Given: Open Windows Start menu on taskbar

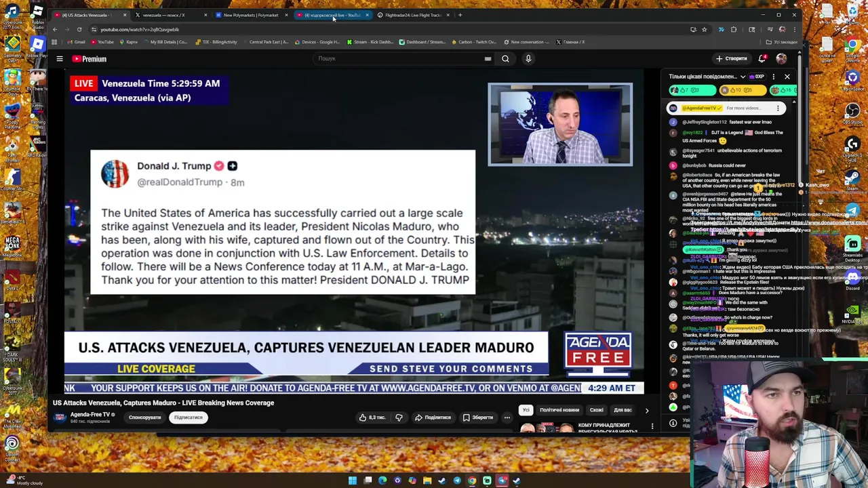Looking at the screenshot, I should point(353,481).
